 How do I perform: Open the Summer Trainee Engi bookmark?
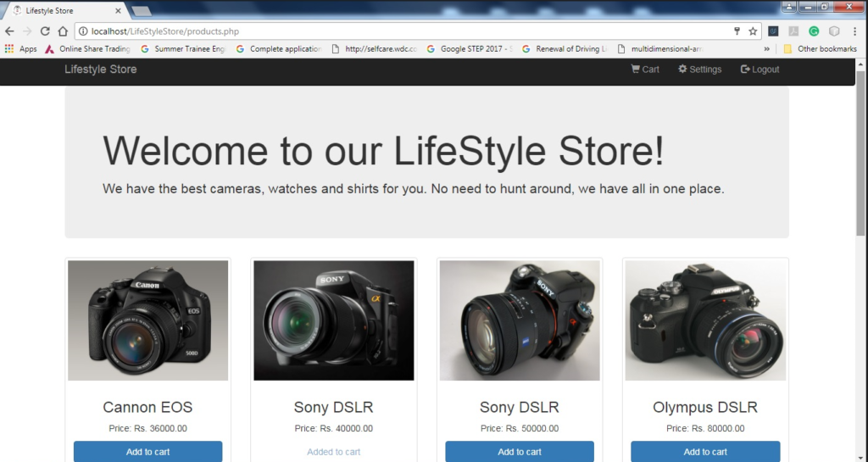pyautogui.click(x=183, y=48)
